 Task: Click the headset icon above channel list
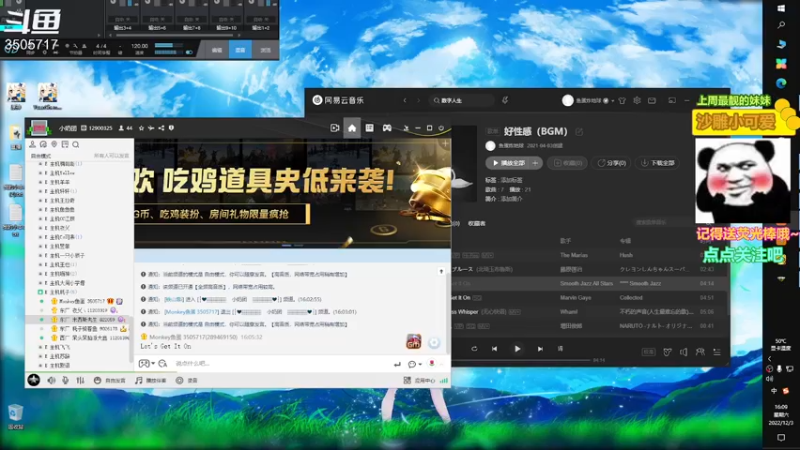(x=43, y=145)
